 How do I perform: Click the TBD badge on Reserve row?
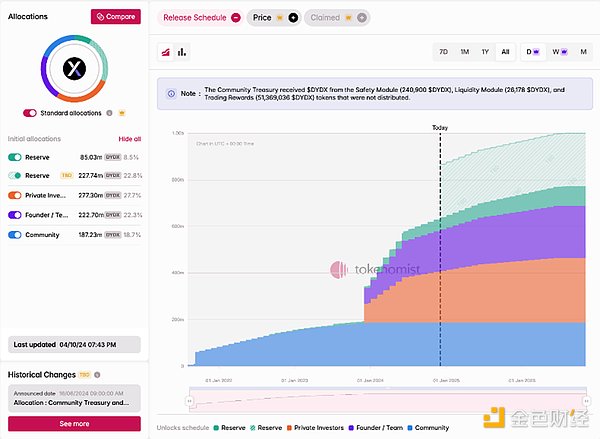pos(67,176)
